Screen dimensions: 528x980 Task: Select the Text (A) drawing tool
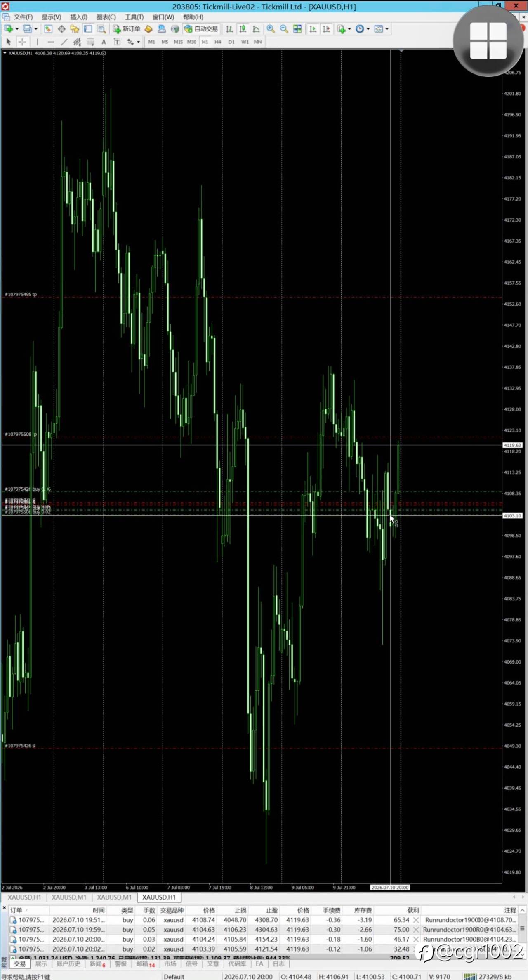[x=104, y=42]
